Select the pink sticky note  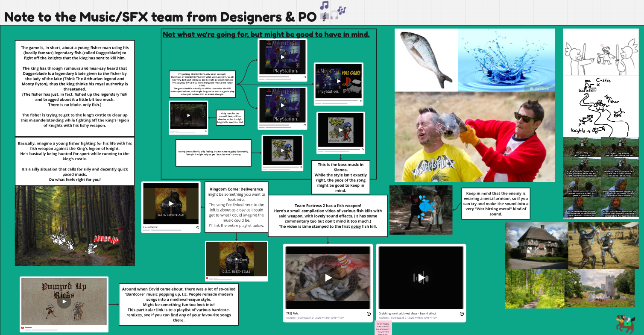click(383, 327)
